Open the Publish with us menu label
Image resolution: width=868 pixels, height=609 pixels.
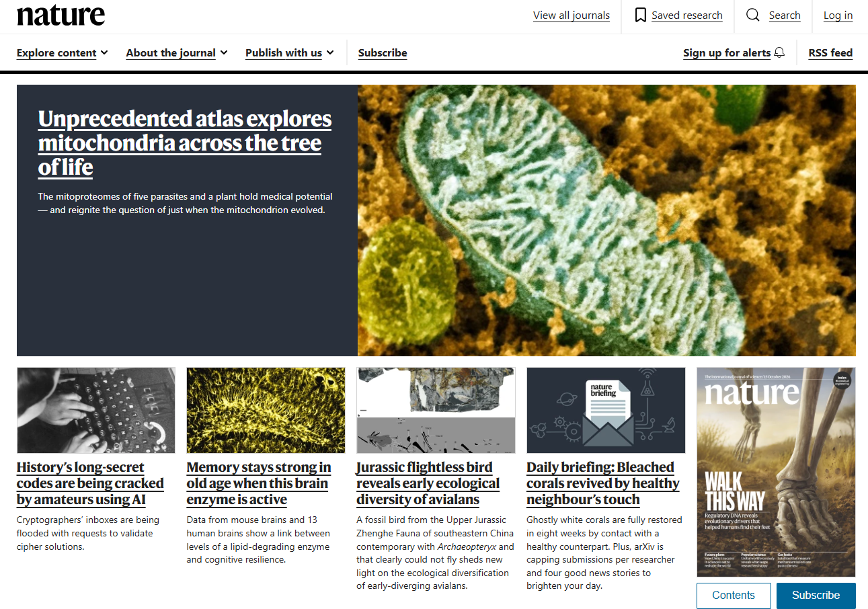tap(284, 53)
